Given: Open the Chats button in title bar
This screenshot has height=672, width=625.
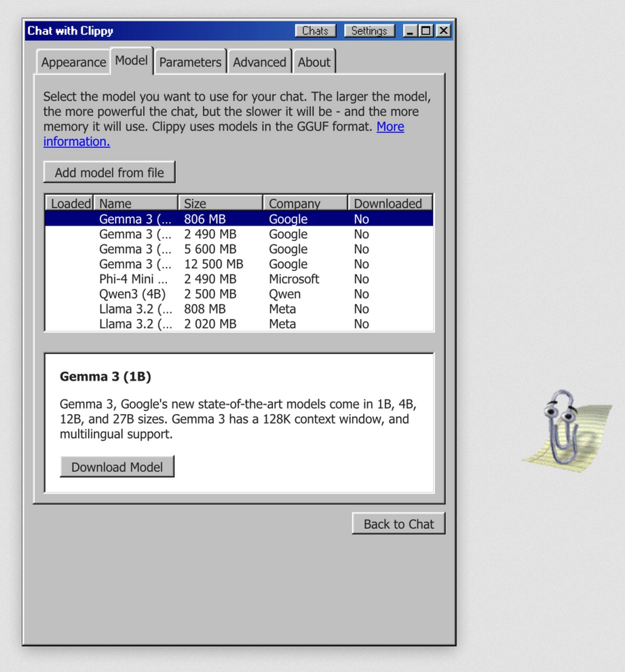Looking at the screenshot, I should (x=315, y=31).
